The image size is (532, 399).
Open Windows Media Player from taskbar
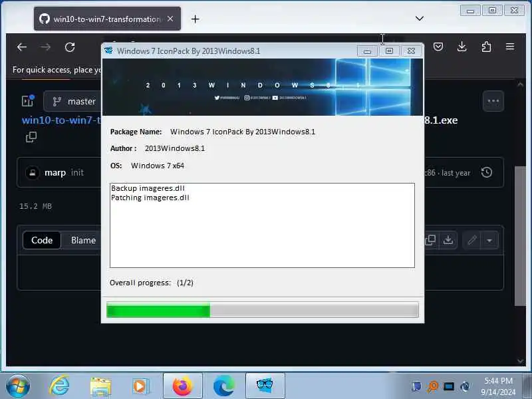(x=140, y=386)
